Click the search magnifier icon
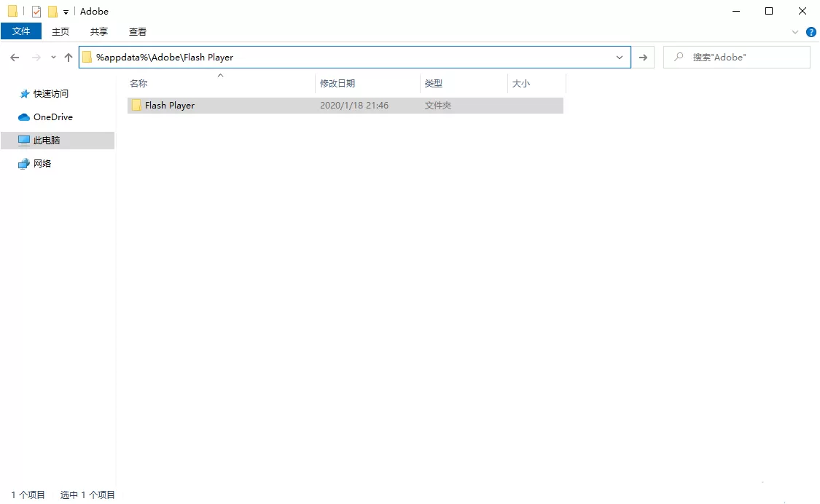 (679, 57)
